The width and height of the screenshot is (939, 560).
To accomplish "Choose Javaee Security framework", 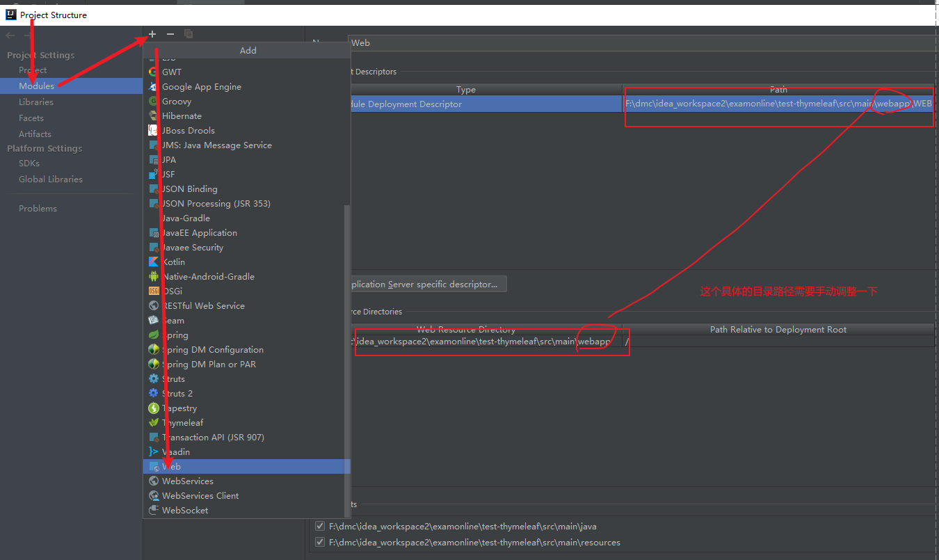I will click(x=246, y=247).
